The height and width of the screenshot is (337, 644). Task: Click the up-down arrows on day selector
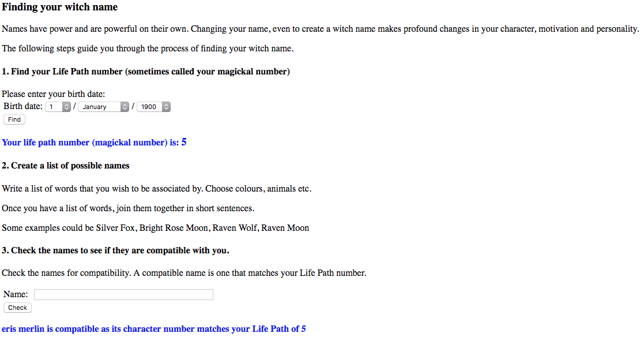coord(66,107)
